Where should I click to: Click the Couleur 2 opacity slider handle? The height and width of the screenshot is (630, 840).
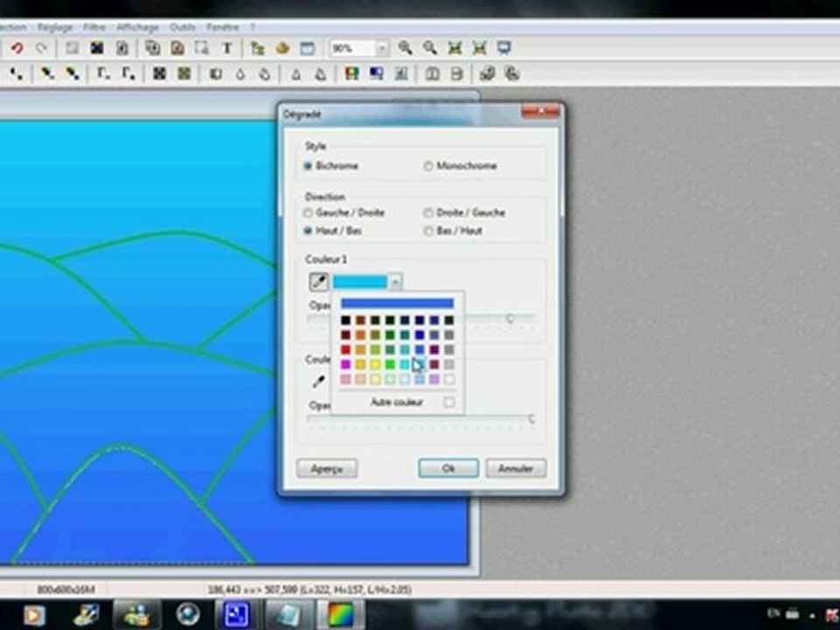click(531, 419)
